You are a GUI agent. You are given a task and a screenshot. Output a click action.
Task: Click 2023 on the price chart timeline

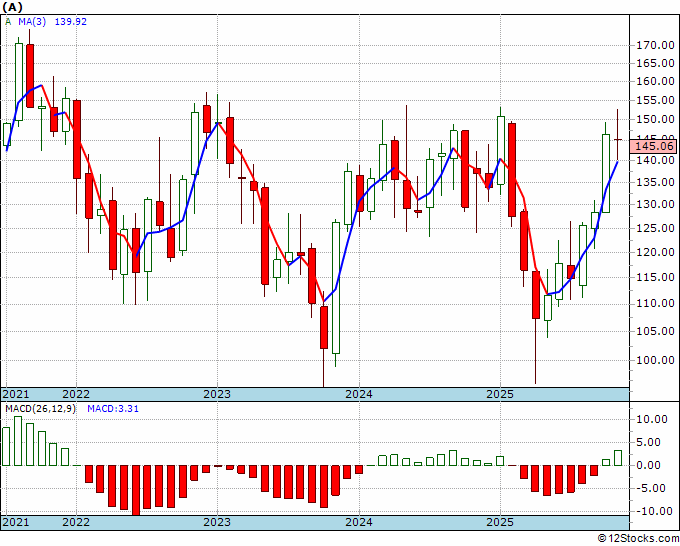tap(217, 394)
